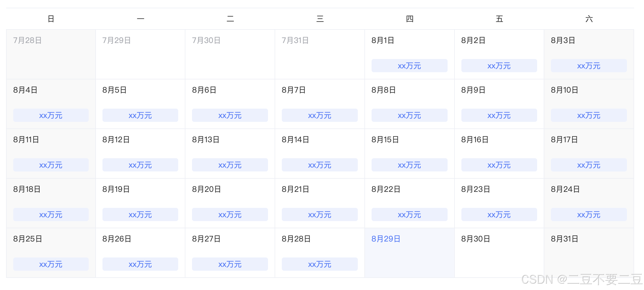Click the Wednesday header 三

tap(320, 18)
